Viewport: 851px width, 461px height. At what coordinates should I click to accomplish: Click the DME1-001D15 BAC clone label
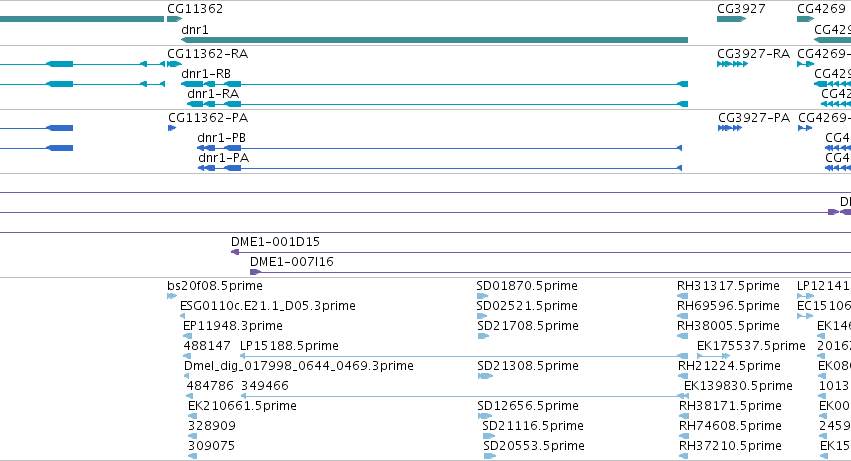(275, 242)
